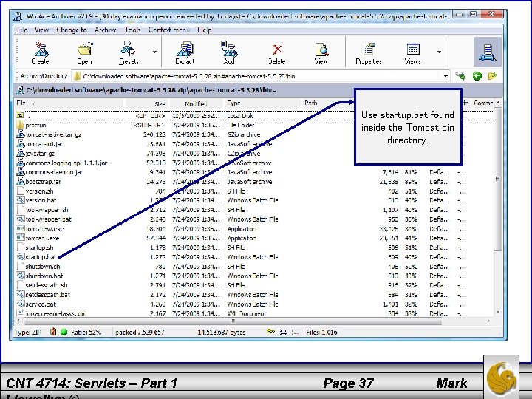Click the 'Ratio: 52%' status bar text
Image resolution: width=532 pixels, height=399 pixels.
coord(86,332)
